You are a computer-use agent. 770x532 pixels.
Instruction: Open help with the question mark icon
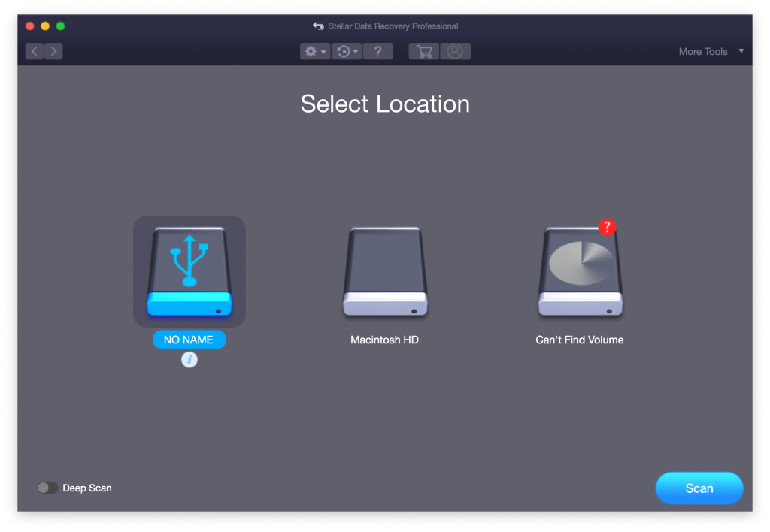tap(377, 51)
